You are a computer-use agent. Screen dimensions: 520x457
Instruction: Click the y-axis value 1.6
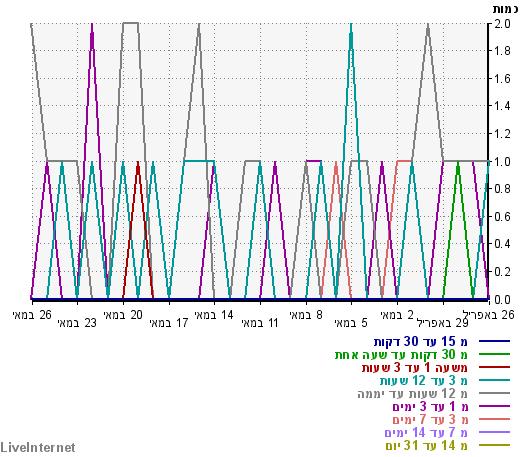[502, 79]
